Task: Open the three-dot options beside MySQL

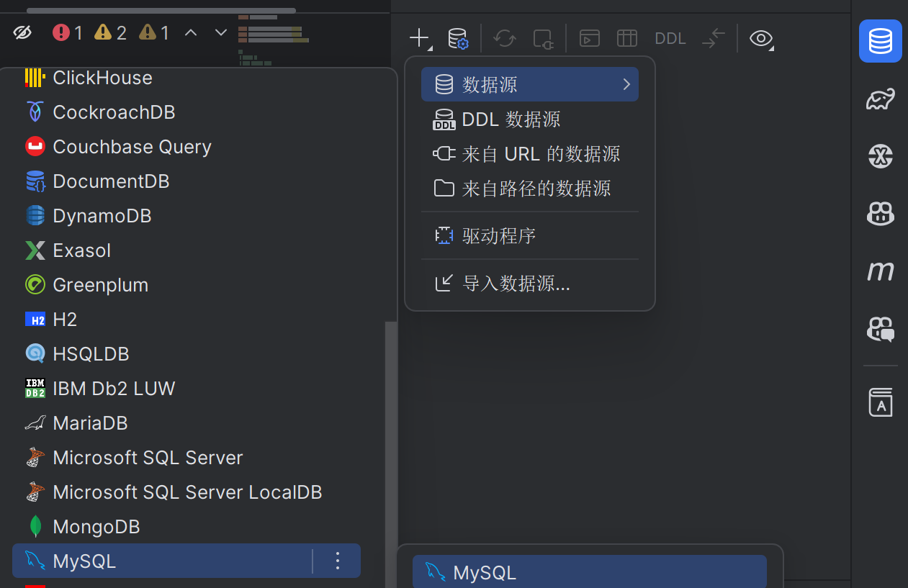Action: pyautogui.click(x=338, y=561)
